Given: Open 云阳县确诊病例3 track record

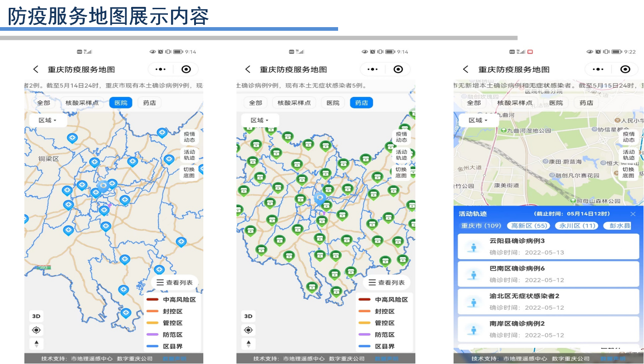Looking at the screenshot, I should click(548, 247).
